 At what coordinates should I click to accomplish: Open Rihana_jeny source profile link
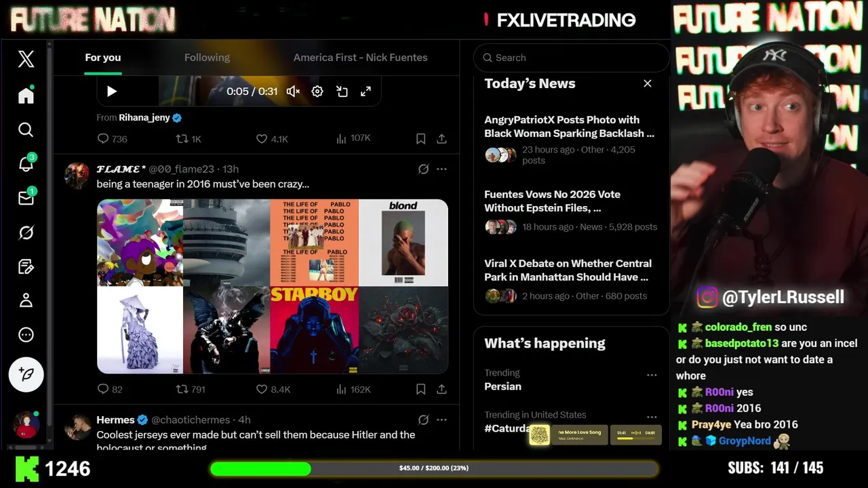(144, 117)
